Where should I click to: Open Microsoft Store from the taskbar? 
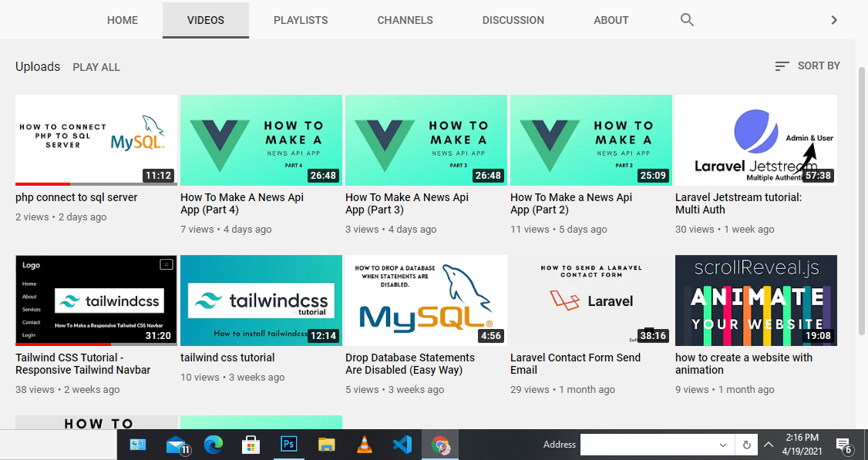point(251,445)
